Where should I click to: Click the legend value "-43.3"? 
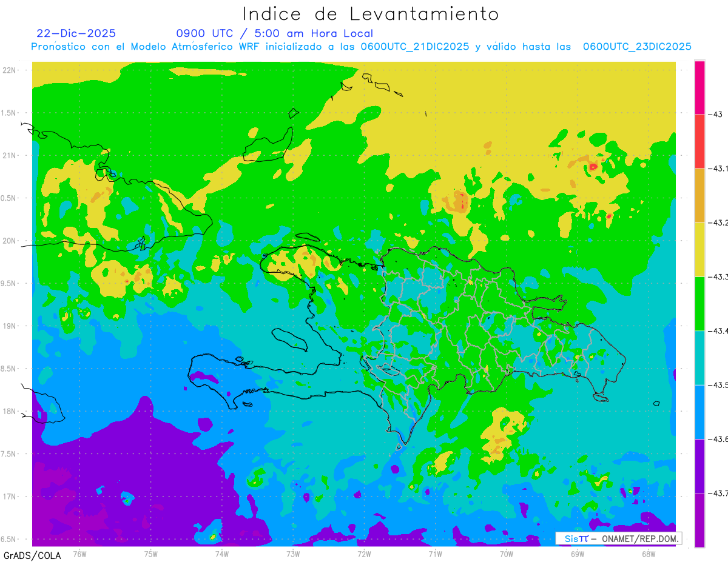click(x=718, y=276)
